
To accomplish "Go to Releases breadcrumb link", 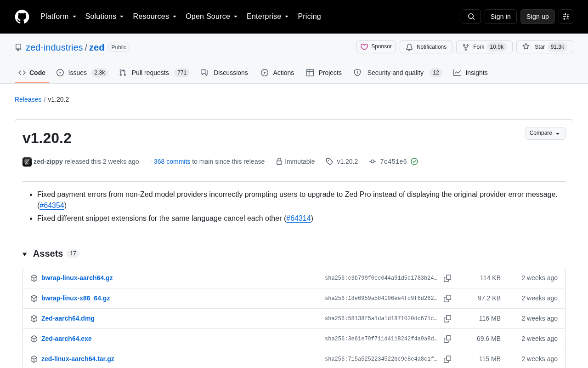I will click(x=28, y=99).
